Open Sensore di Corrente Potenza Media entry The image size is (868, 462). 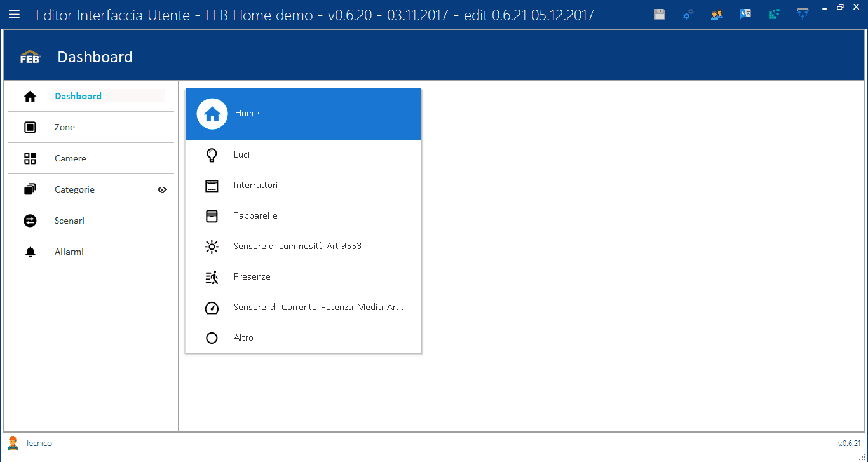coord(304,308)
